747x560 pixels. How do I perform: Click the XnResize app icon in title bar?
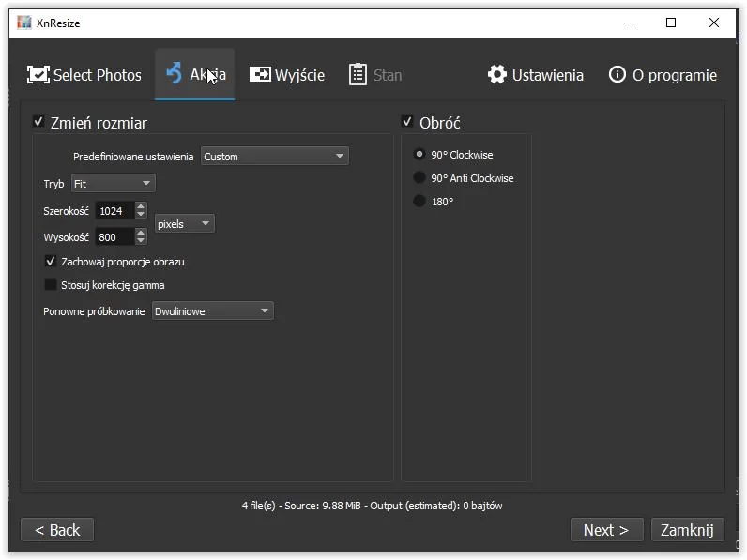tap(24, 23)
